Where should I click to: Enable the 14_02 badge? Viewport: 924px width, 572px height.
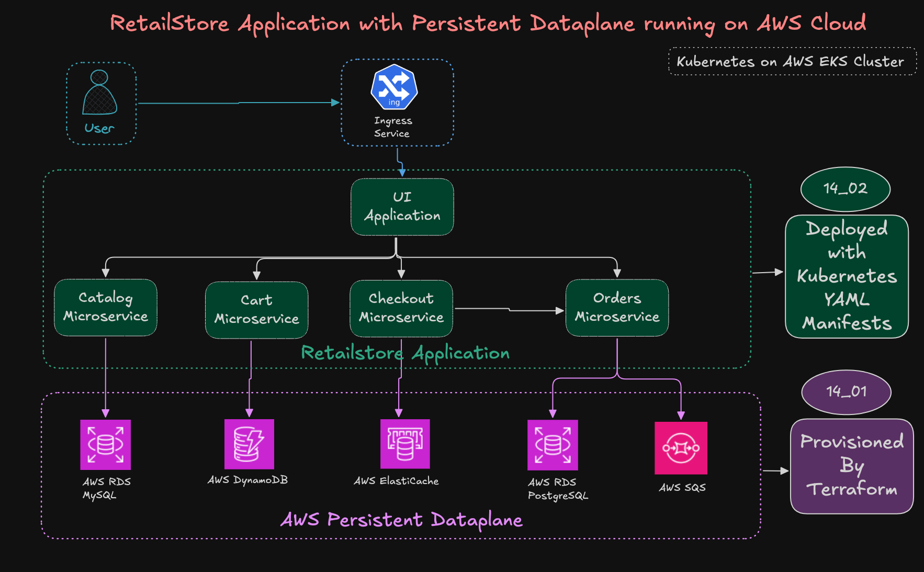(845, 188)
